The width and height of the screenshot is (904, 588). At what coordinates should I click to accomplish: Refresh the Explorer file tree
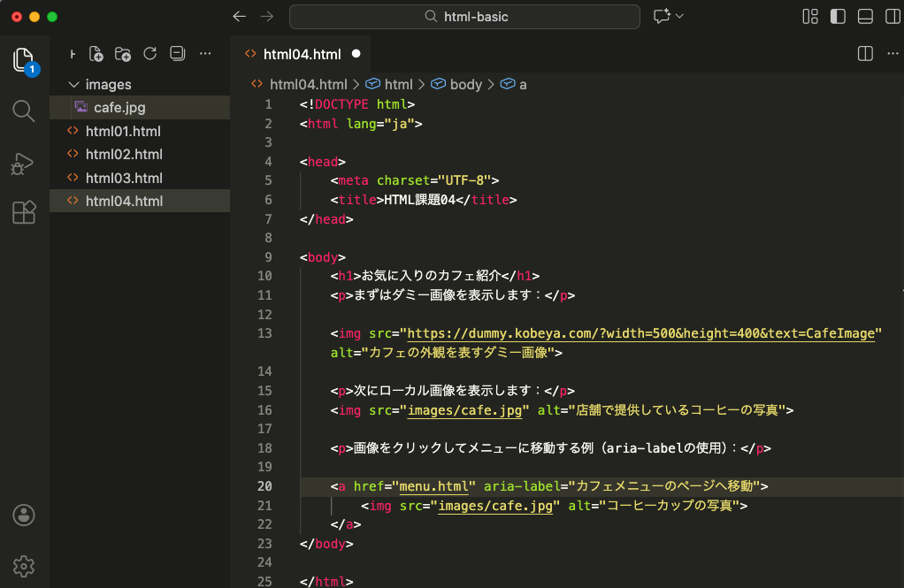coord(149,54)
